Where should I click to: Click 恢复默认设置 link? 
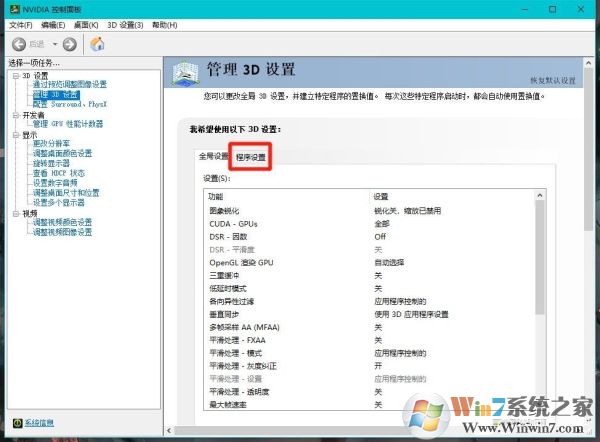pos(553,81)
